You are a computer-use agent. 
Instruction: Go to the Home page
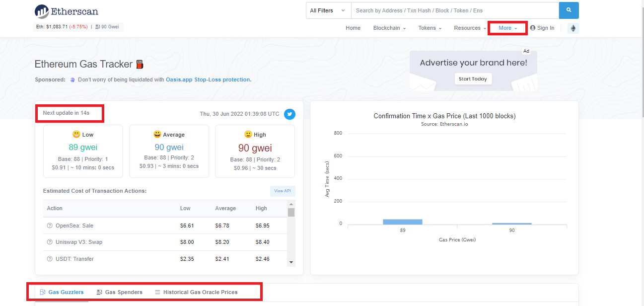click(353, 28)
